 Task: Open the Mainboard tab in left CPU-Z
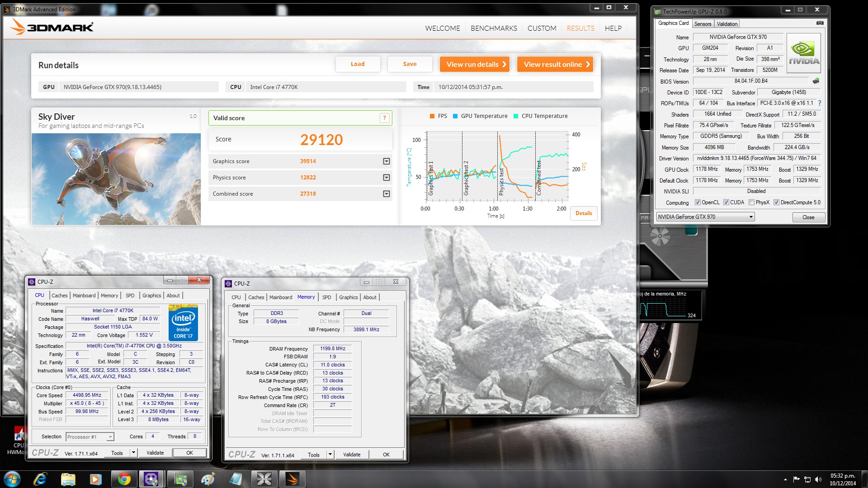[x=84, y=296]
